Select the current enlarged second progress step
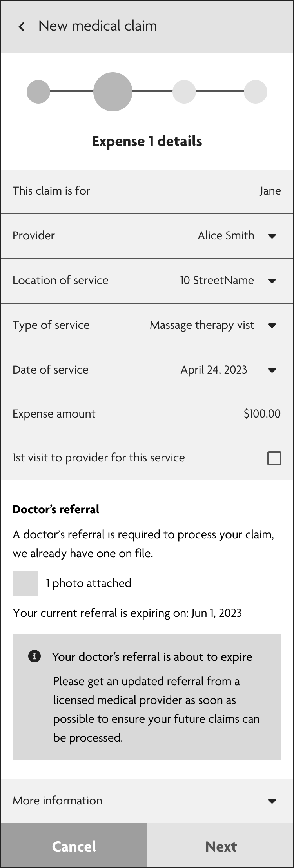This screenshot has width=294, height=868. (113, 91)
